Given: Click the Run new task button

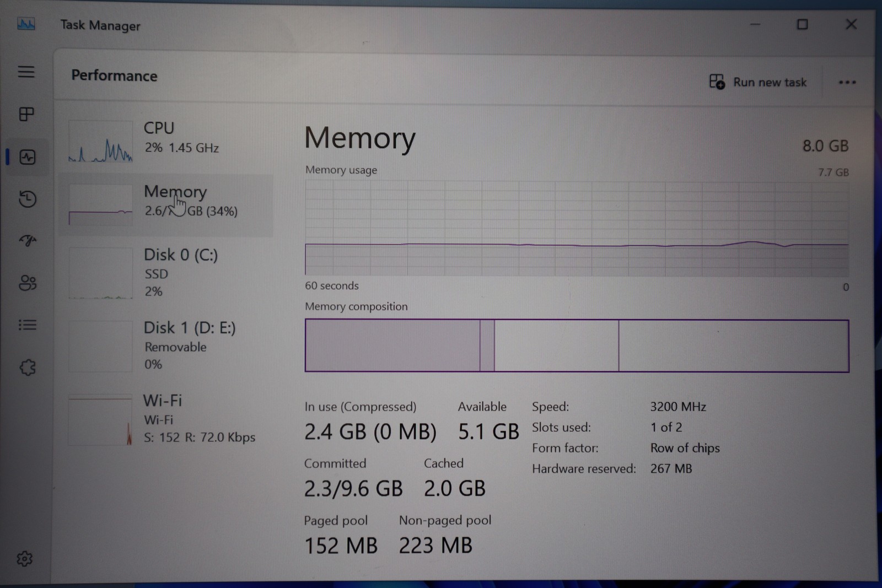Looking at the screenshot, I should tap(757, 82).
